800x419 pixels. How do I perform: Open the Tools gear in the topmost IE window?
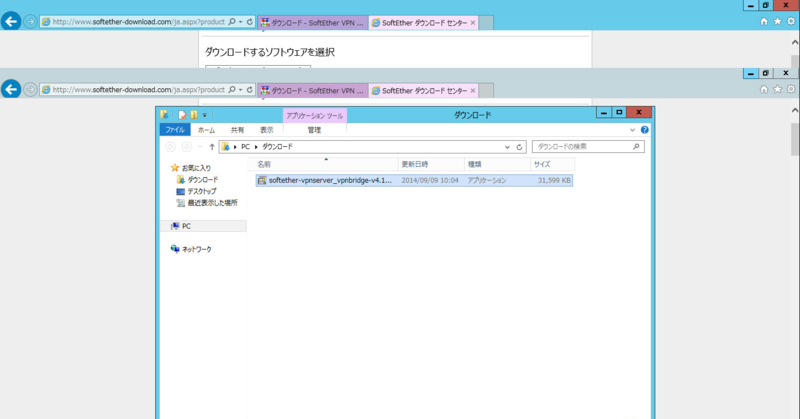(791, 21)
